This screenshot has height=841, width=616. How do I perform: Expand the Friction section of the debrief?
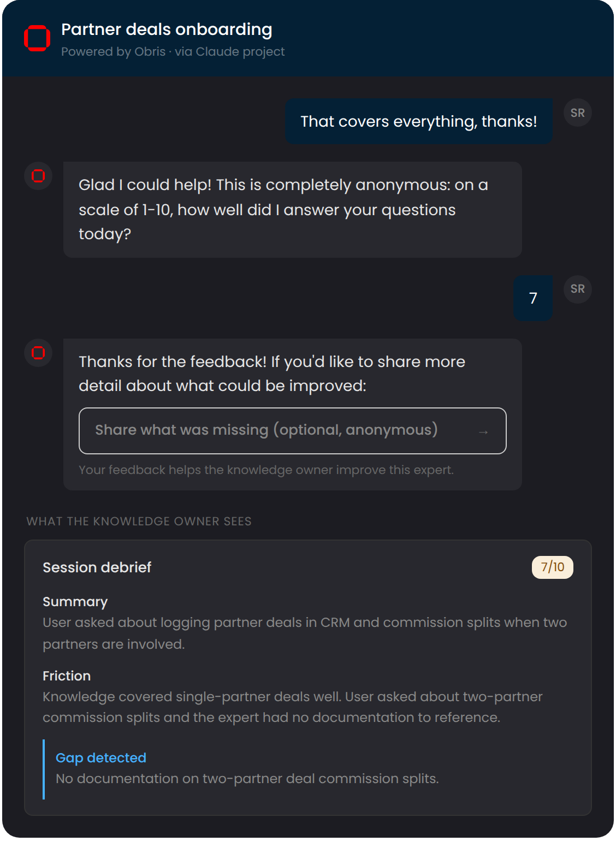67,676
